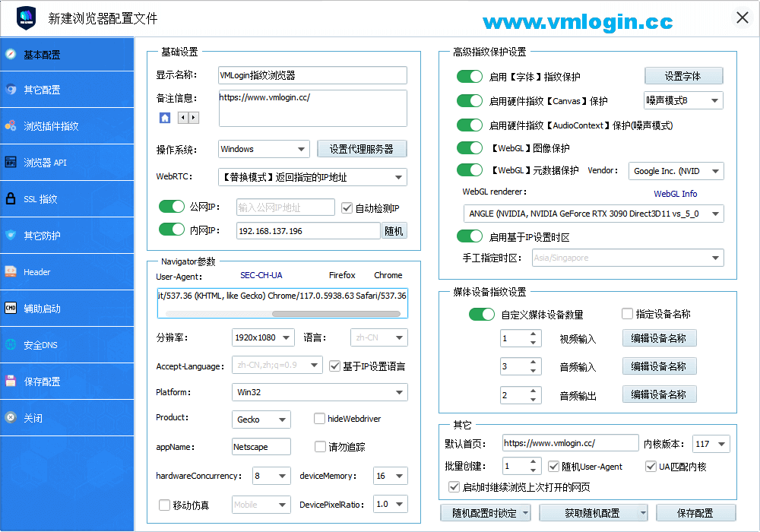Click 显示名称 input field

(312, 75)
